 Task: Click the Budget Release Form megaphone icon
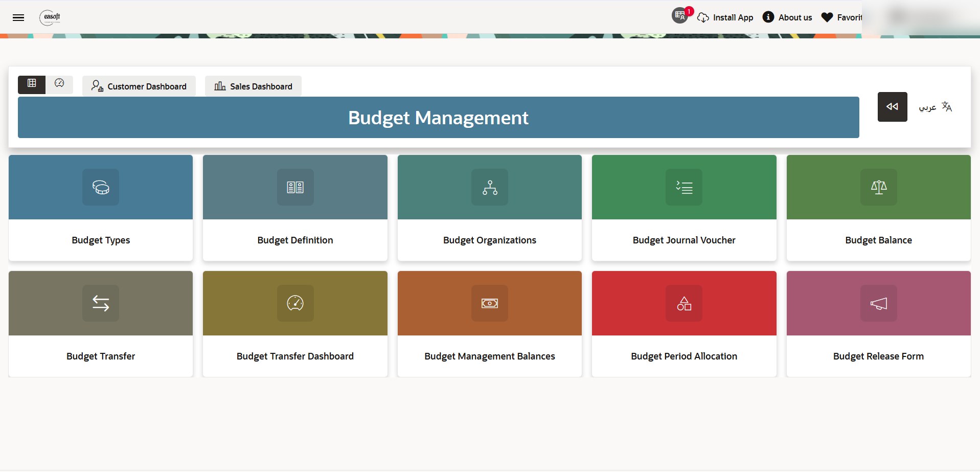point(879,303)
